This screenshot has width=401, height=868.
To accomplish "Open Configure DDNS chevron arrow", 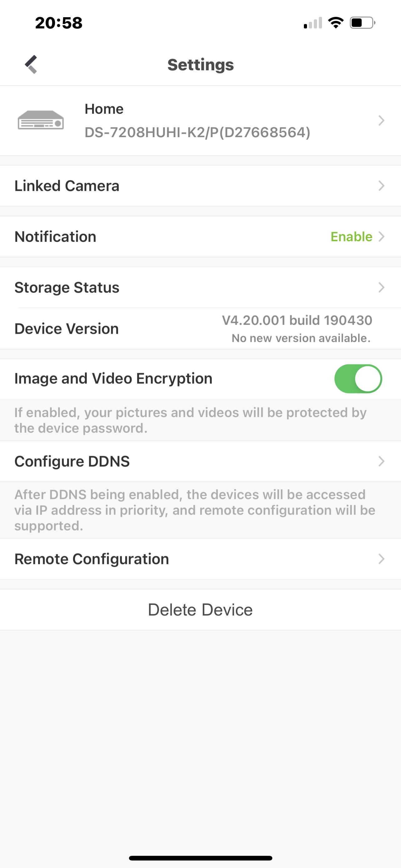I will pos(381,461).
